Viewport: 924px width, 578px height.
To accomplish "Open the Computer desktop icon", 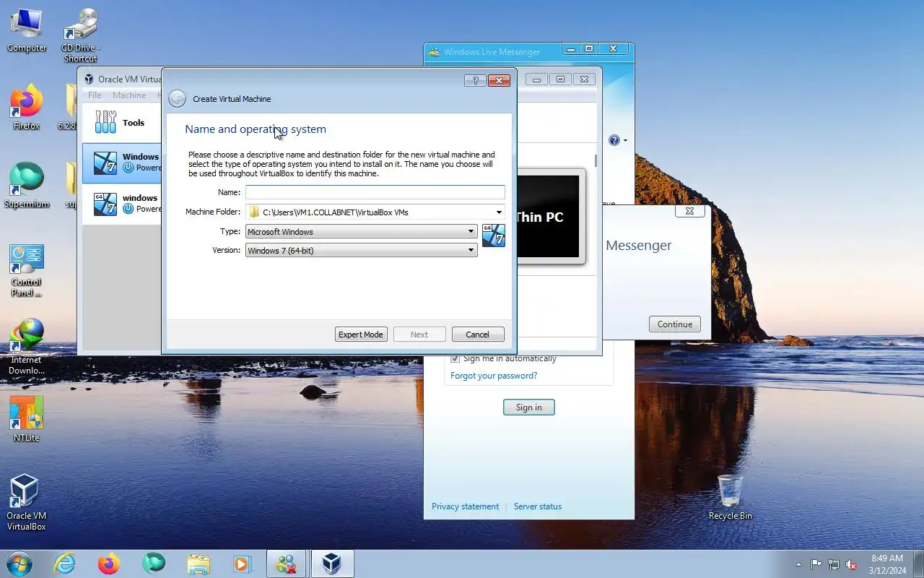I will click(27, 30).
